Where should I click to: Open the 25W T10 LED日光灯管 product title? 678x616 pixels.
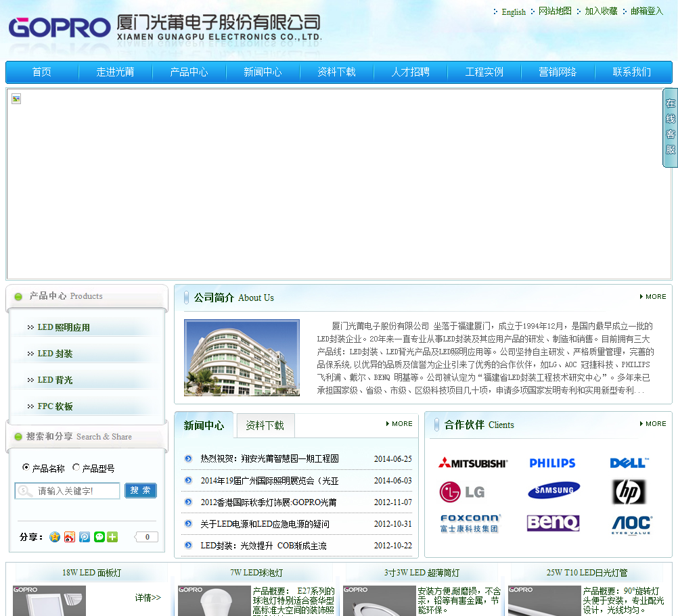point(587,573)
